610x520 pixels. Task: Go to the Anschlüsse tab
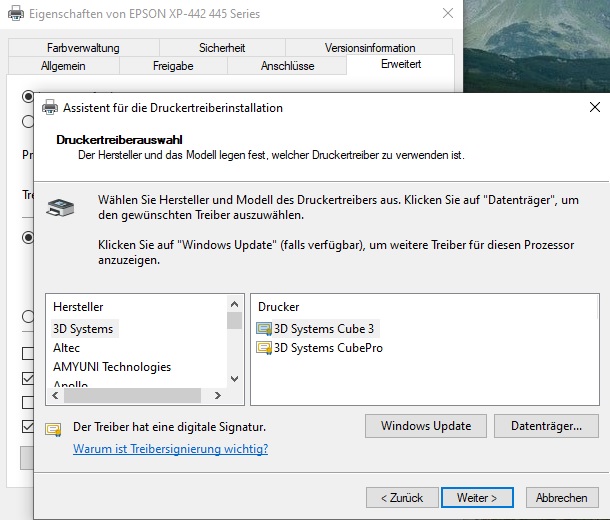click(x=287, y=66)
